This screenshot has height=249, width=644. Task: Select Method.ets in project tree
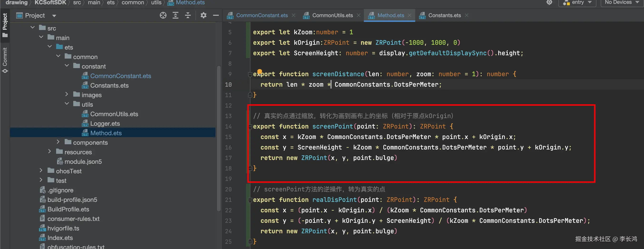point(106,133)
